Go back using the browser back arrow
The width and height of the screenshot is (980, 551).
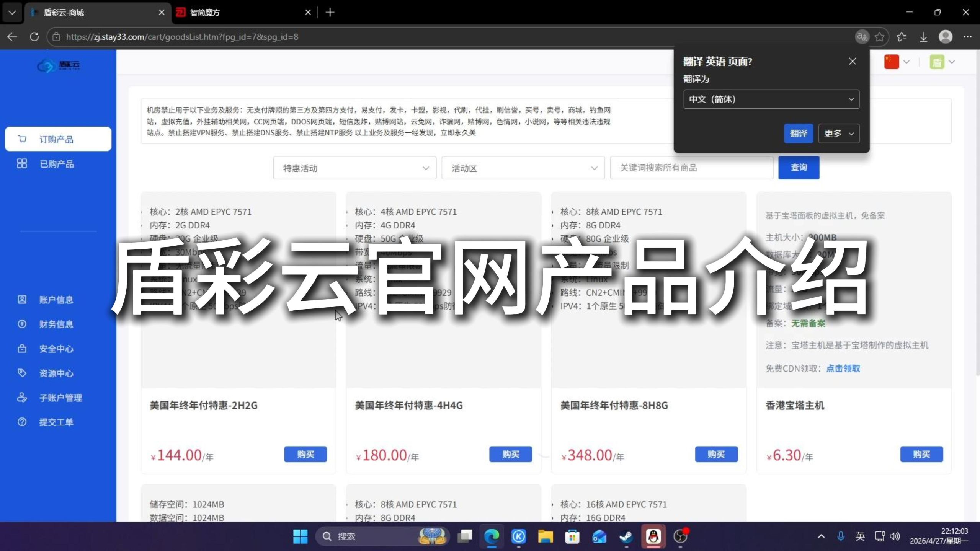(12, 37)
